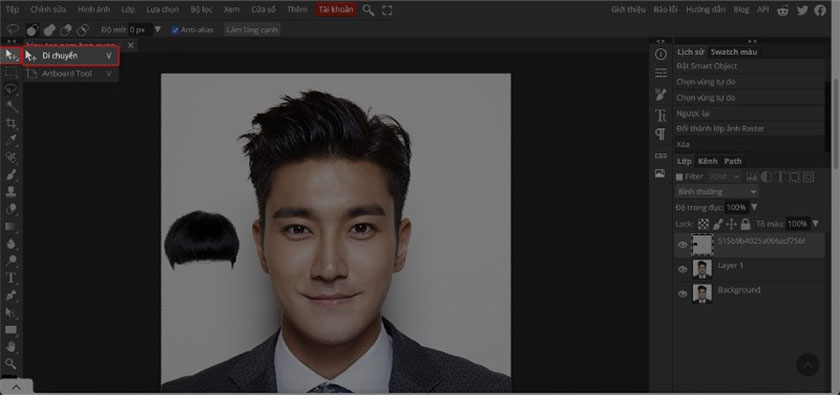Open the Tô màu fill dropdown arrow
Image resolution: width=840 pixels, height=395 pixels.
[816, 223]
